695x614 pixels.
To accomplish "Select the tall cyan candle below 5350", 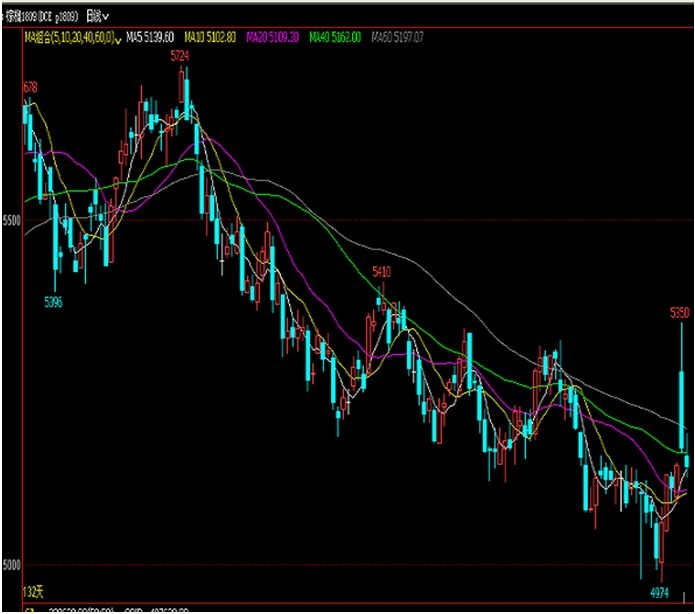I will point(682,410).
